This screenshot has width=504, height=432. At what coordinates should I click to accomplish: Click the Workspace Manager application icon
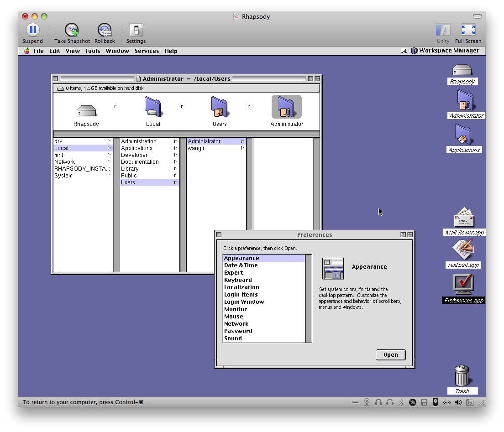415,51
